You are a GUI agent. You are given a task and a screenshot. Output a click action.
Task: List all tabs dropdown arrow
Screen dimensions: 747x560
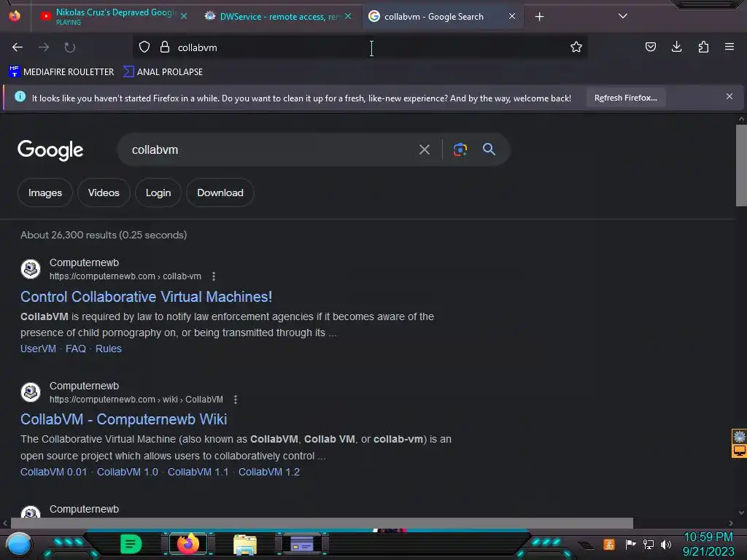tap(623, 16)
